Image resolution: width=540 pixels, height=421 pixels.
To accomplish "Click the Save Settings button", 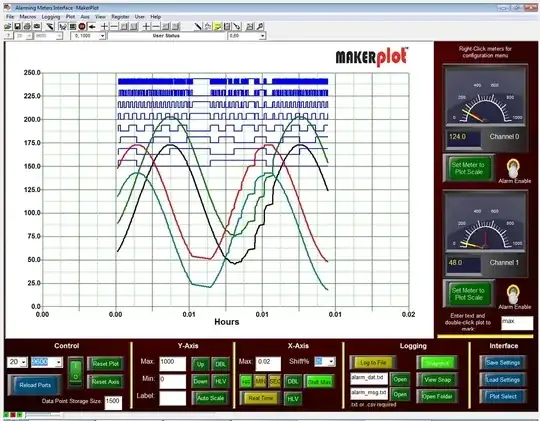I will coord(503,363).
